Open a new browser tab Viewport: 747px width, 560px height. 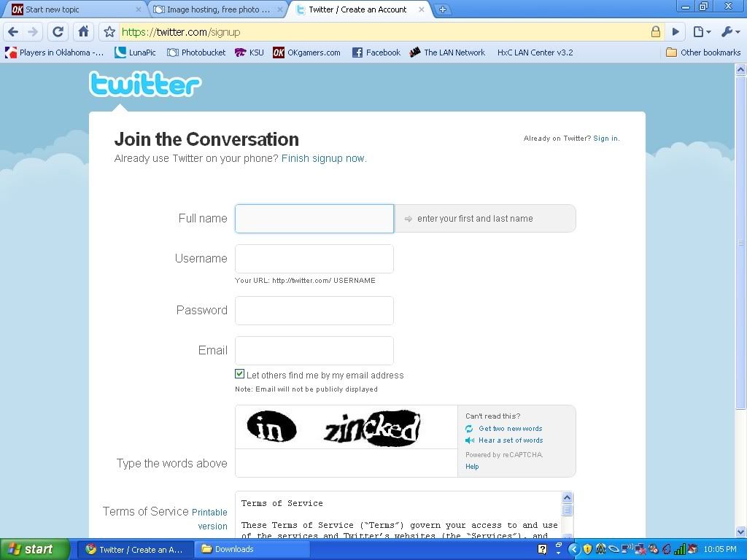tap(443, 9)
